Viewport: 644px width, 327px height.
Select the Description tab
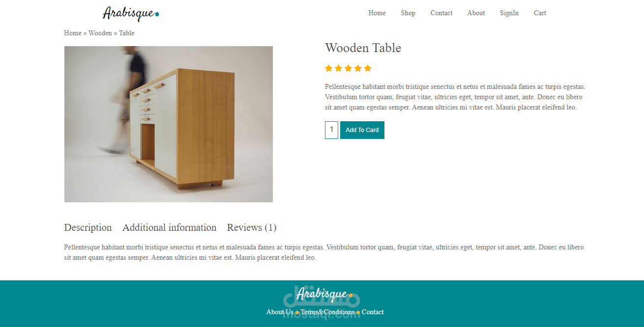pos(88,227)
